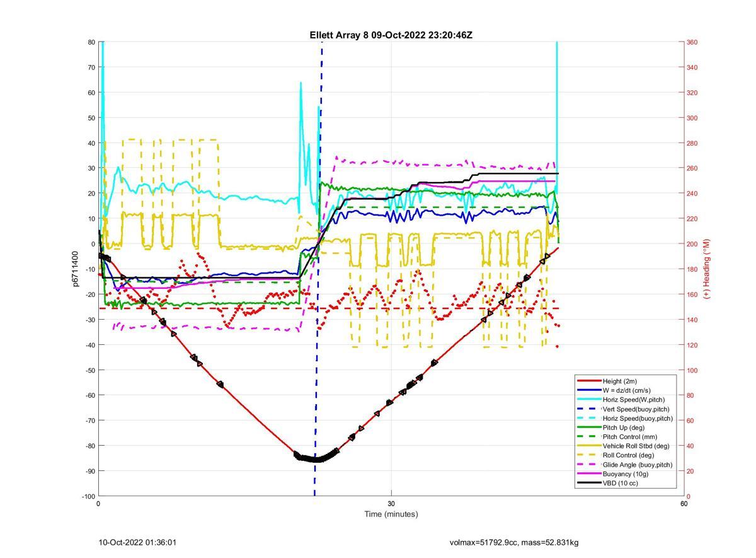Select the '-90' y-axis tick label
Image resolution: width=756 pixels, height=558 pixels.
coord(89,471)
